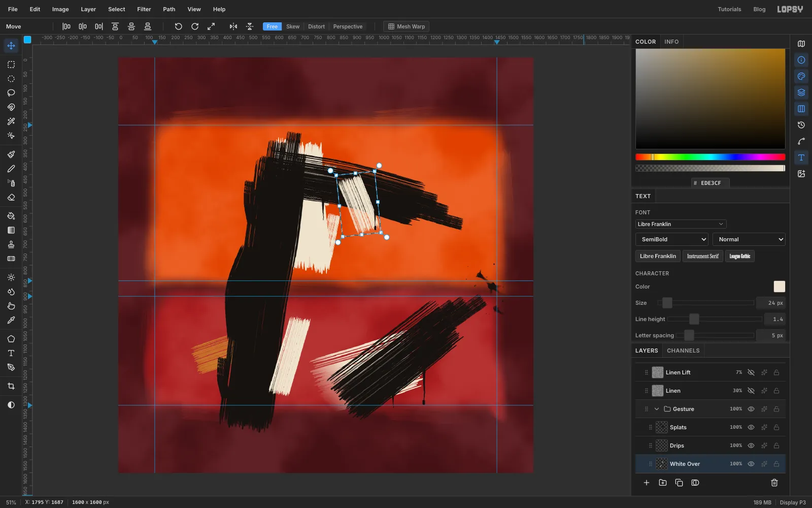Hide the Drips layer
The width and height of the screenshot is (812, 508).
[x=751, y=446]
